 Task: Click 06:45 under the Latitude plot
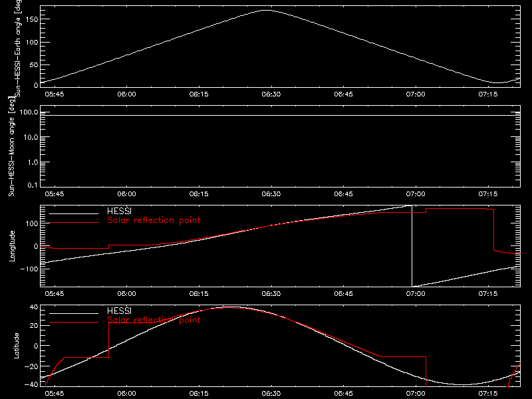point(343,393)
